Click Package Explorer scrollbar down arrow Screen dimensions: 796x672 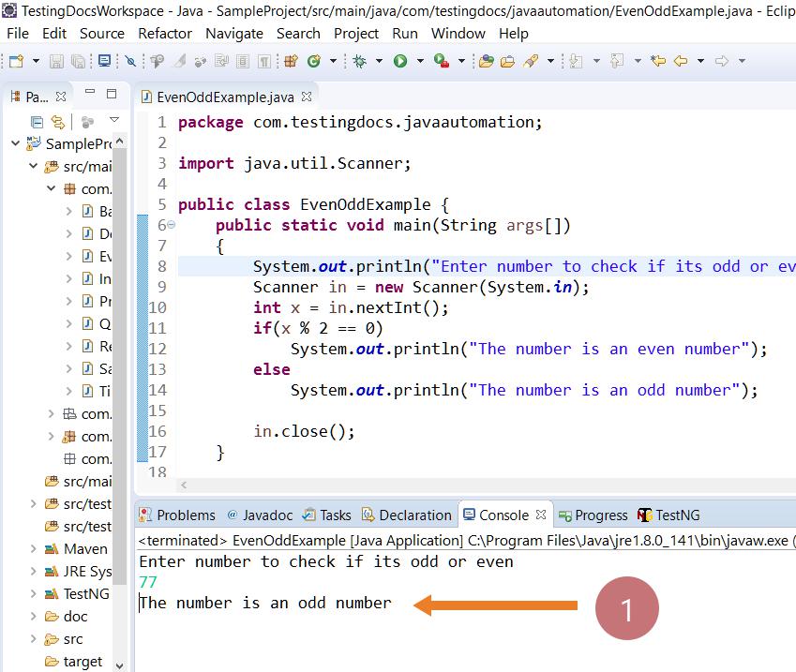[x=119, y=665]
